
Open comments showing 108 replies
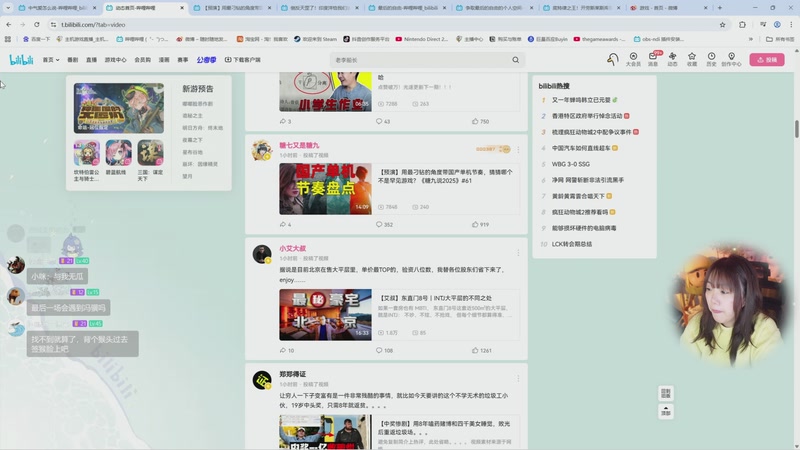pyautogui.click(x=384, y=351)
